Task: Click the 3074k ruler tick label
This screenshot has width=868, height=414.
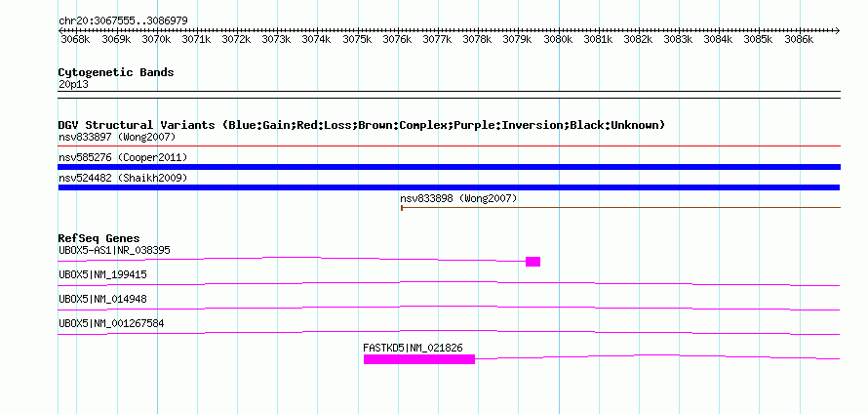Action: click(317, 40)
